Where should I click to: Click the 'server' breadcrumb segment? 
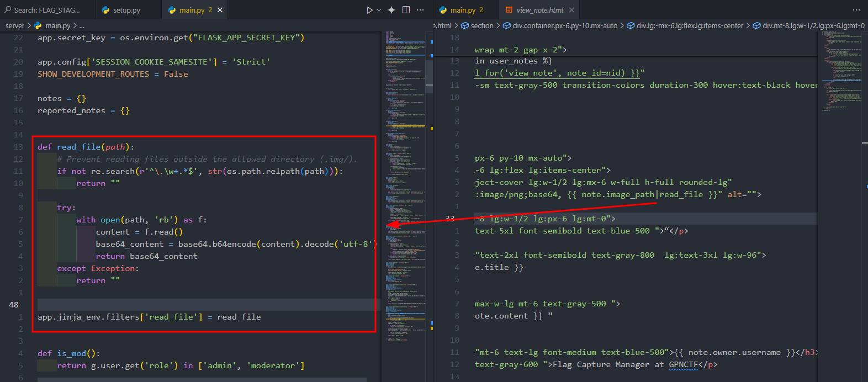[x=15, y=25]
